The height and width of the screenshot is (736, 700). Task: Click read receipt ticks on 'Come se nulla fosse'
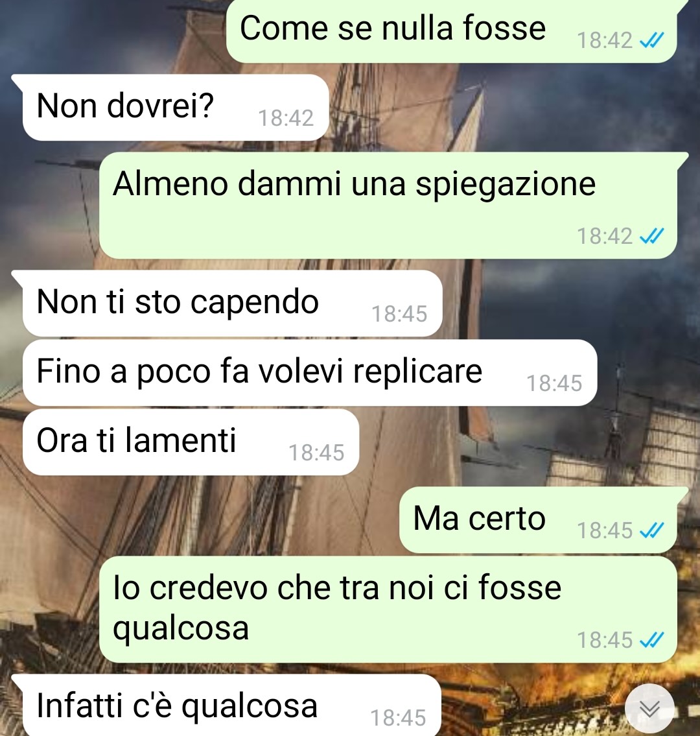tap(651, 40)
